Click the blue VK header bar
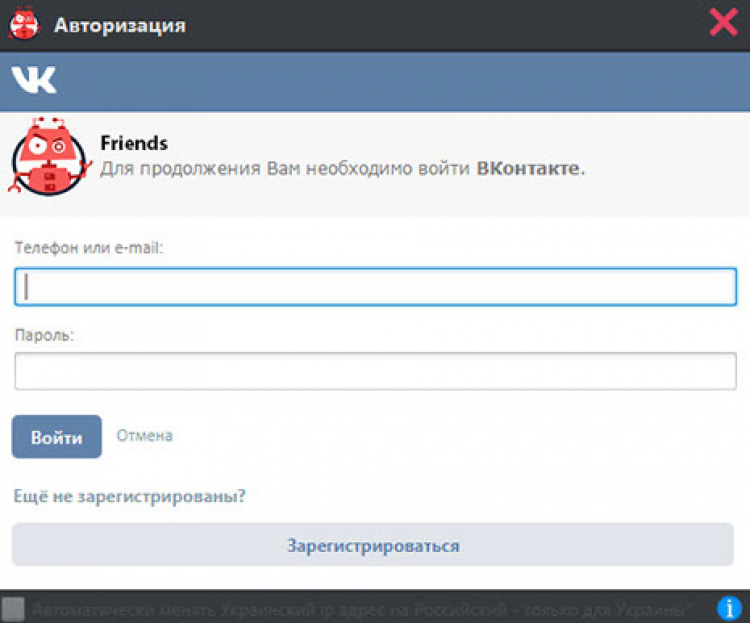Image resolution: width=750 pixels, height=623 pixels. [x=400, y=81]
